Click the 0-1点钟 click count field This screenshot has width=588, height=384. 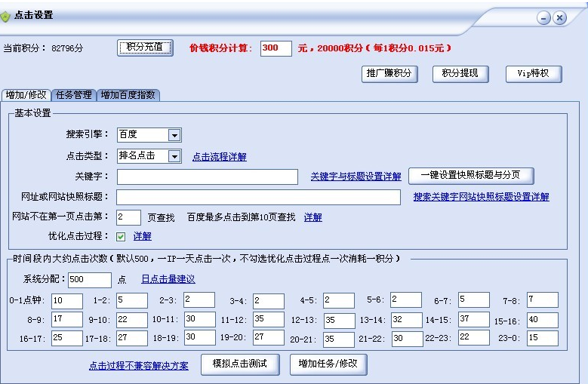67,301
